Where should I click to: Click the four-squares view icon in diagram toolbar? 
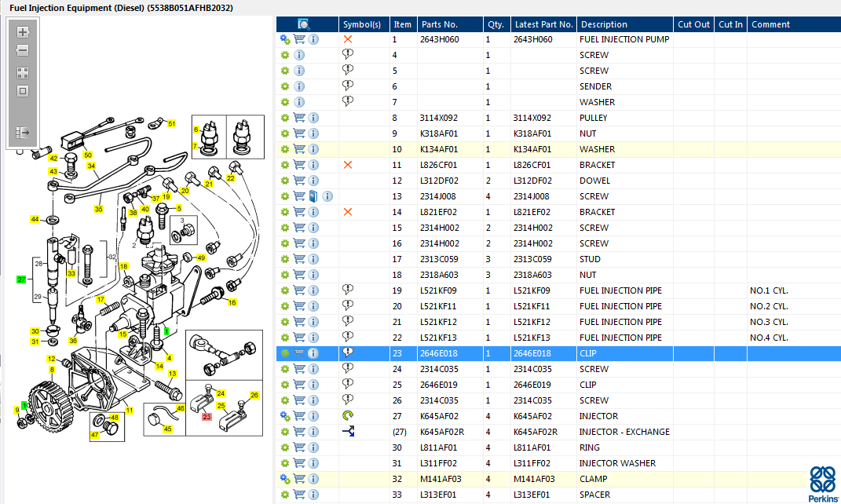click(x=23, y=72)
